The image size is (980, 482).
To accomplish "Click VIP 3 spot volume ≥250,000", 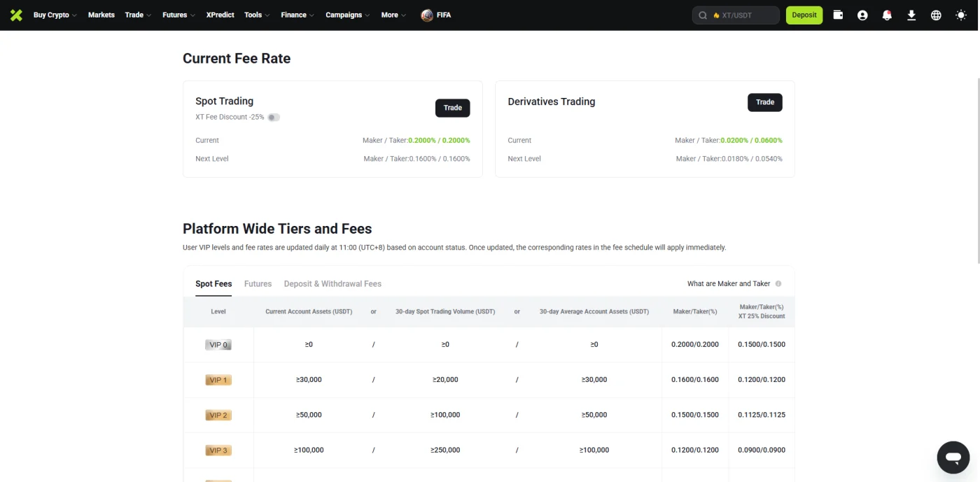I will point(445,451).
